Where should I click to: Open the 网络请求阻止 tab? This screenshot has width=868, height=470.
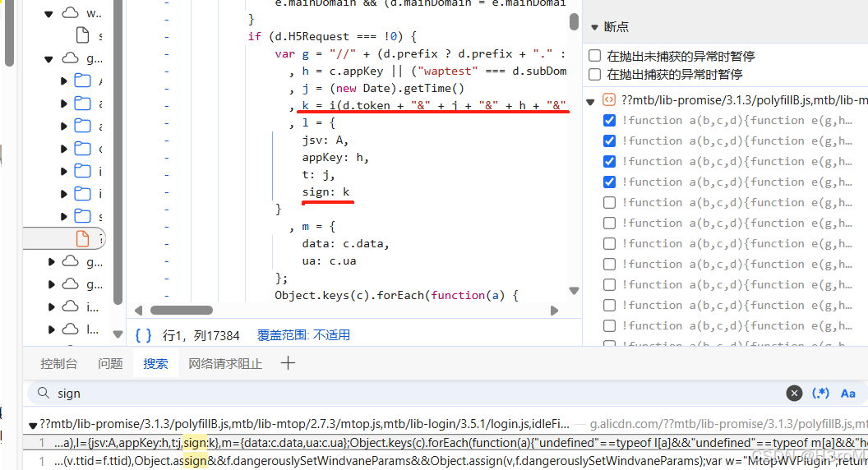(225, 364)
